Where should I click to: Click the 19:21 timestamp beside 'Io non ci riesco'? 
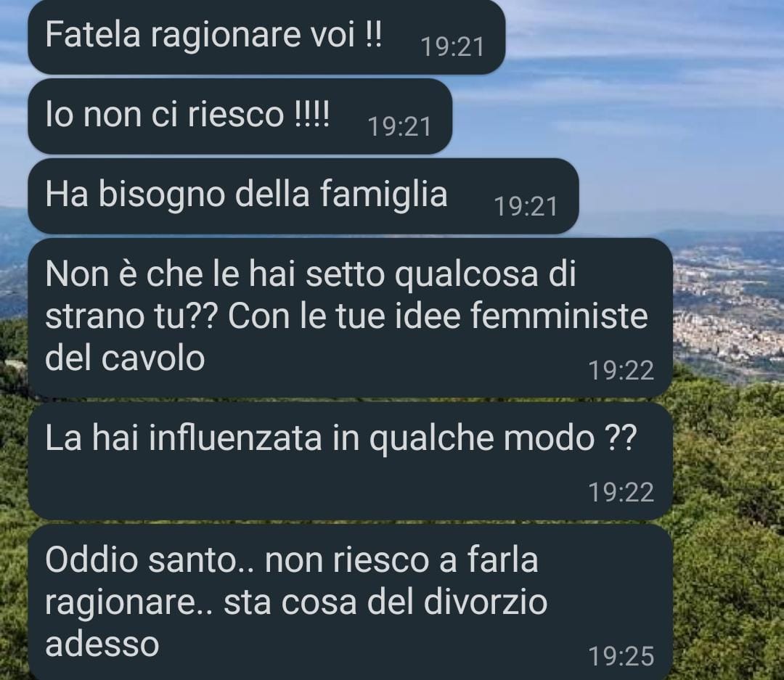pos(399,126)
